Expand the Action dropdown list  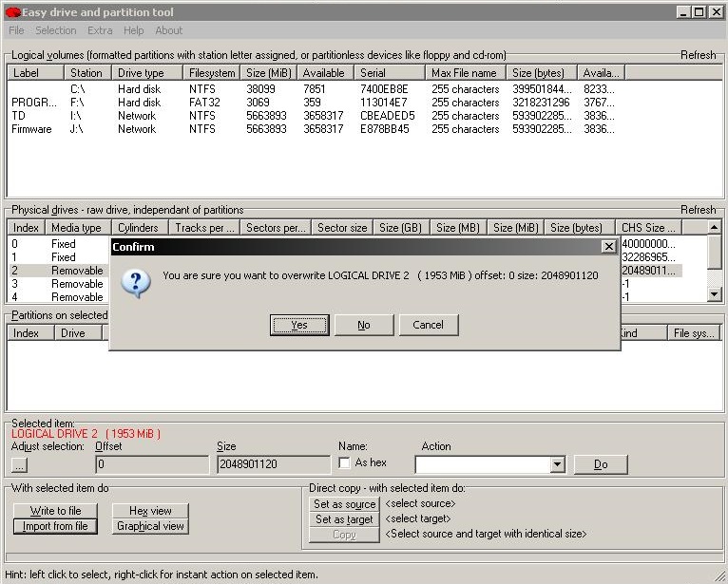pyautogui.click(x=558, y=465)
